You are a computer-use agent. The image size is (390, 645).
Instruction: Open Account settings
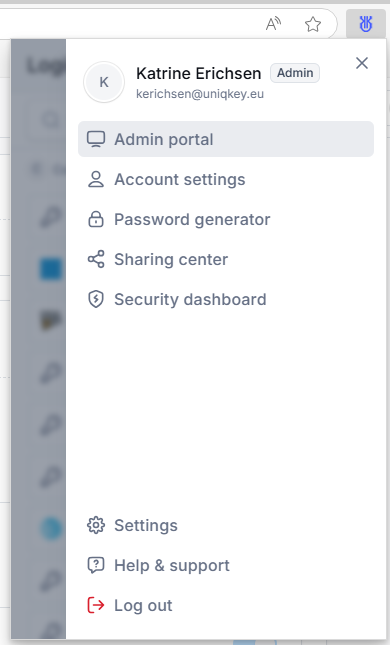[x=226, y=179]
